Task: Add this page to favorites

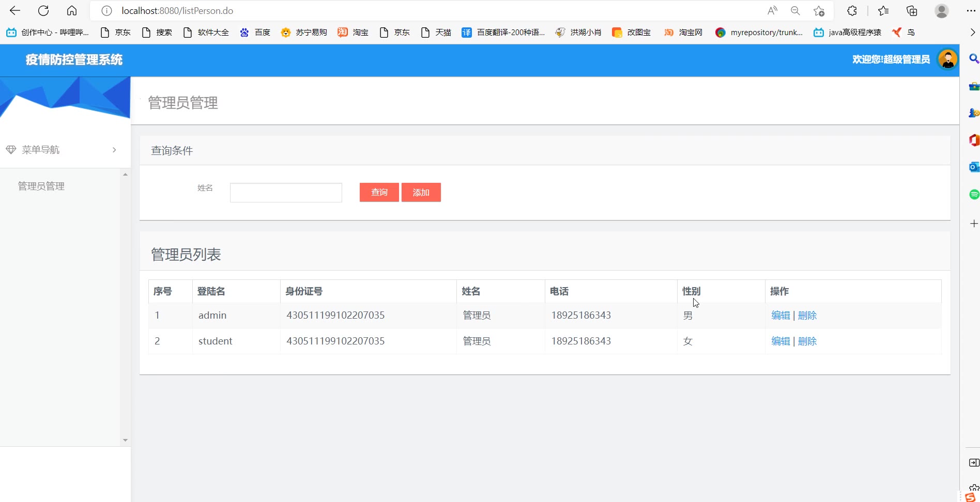Action: (819, 11)
